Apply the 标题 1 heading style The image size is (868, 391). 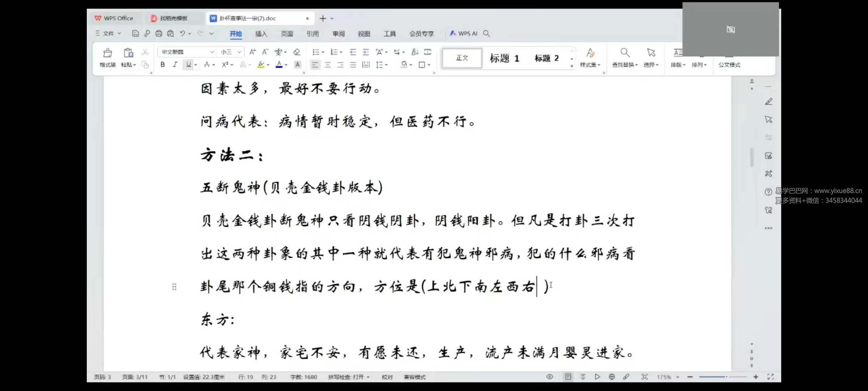coord(504,58)
